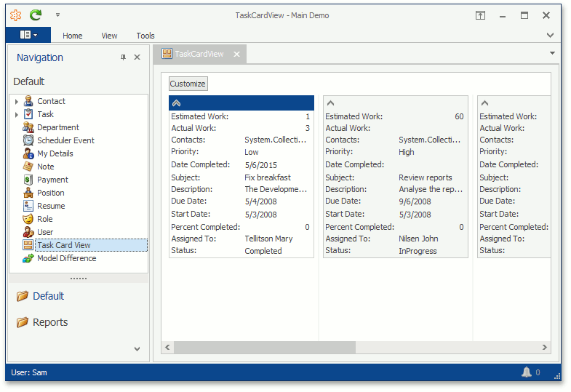Click the Scheduler Event clock icon

click(28, 140)
